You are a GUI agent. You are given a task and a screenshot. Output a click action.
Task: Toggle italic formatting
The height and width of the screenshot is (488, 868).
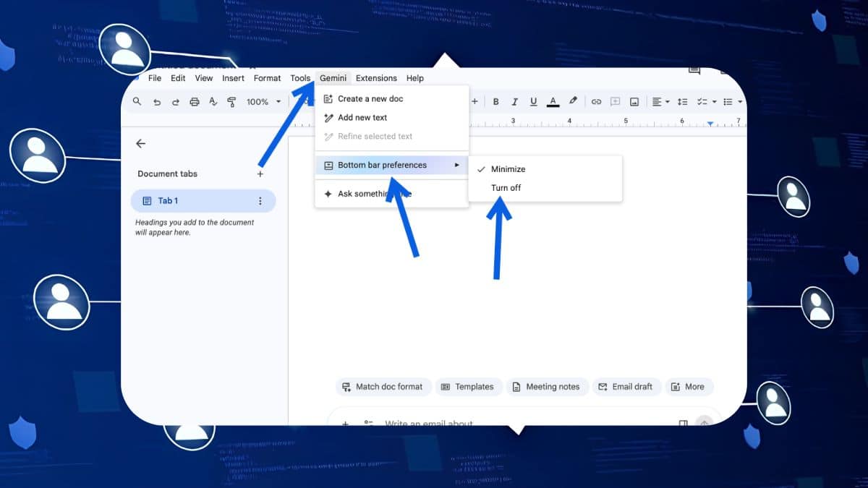(x=515, y=102)
